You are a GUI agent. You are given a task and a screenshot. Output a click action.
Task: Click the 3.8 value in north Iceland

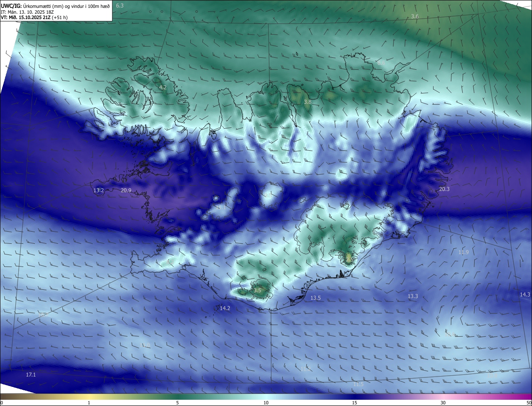(308, 102)
